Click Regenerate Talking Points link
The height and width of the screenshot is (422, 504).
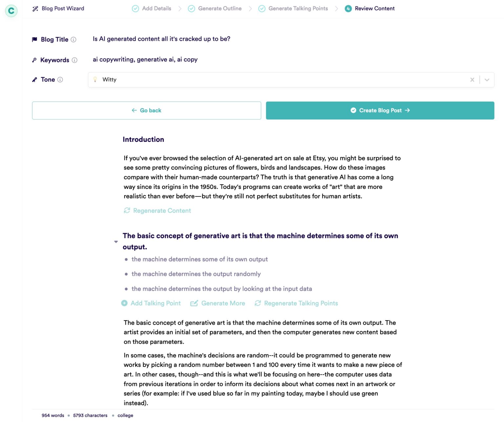pos(301,303)
